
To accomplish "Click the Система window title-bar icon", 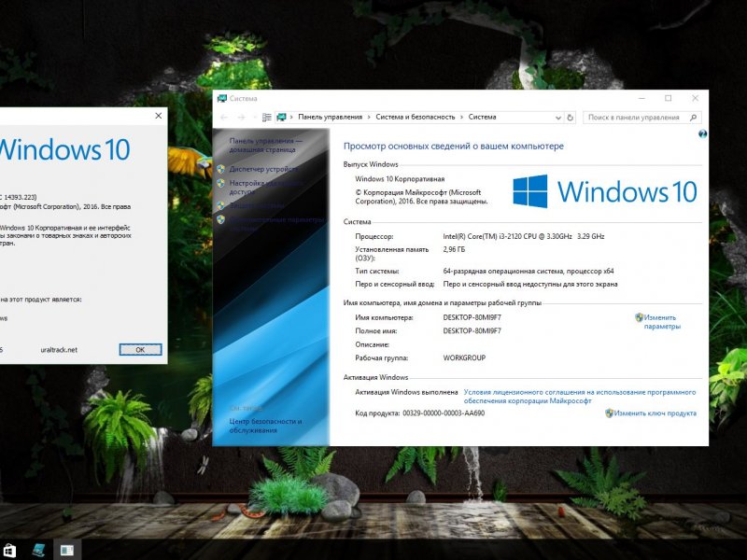I will point(221,99).
